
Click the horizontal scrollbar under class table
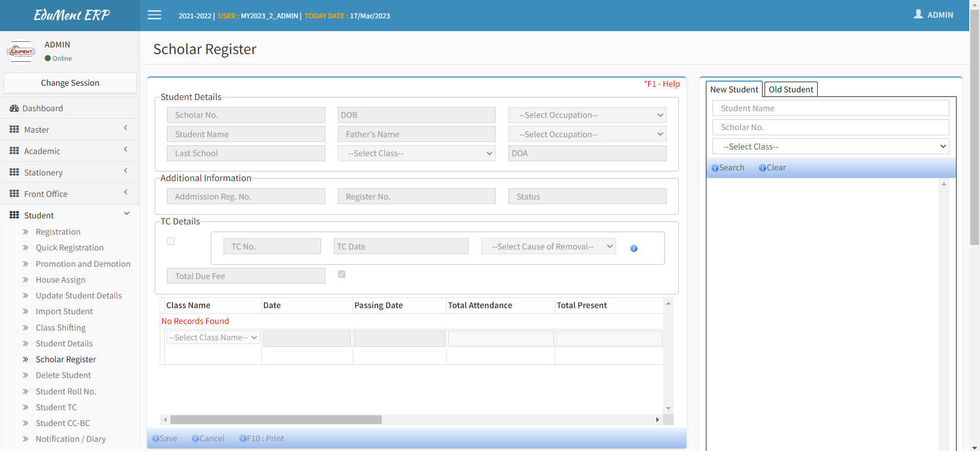pos(276,420)
